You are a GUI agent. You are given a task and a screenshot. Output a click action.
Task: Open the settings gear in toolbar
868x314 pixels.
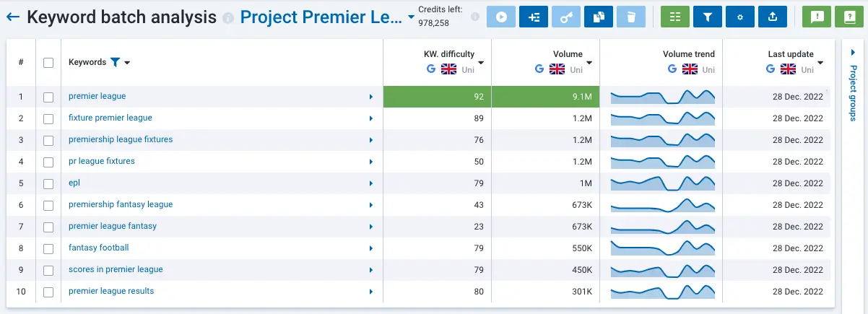click(x=740, y=17)
